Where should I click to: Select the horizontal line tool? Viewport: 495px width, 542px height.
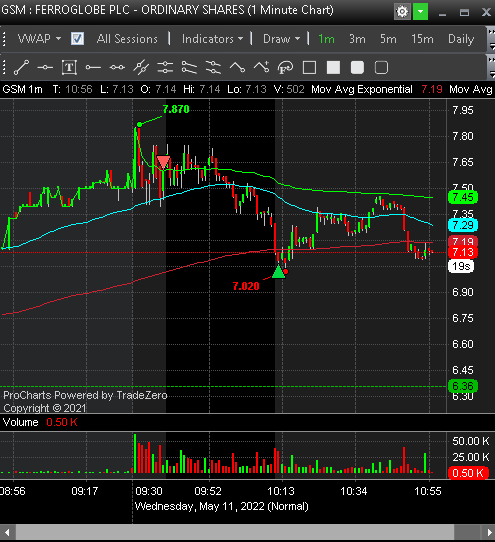45,67
